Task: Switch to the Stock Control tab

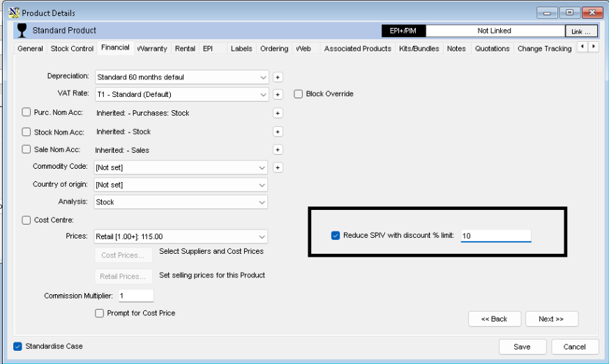Action: (x=73, y=49)
